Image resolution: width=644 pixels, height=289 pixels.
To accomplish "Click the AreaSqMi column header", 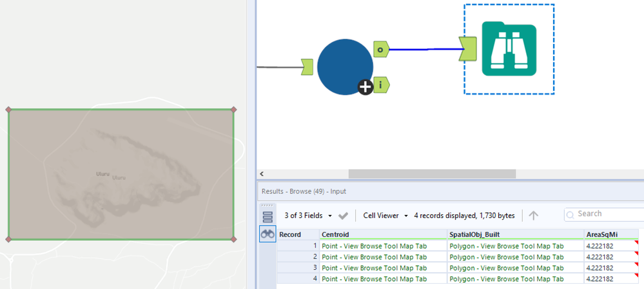I will click(611, 235).
